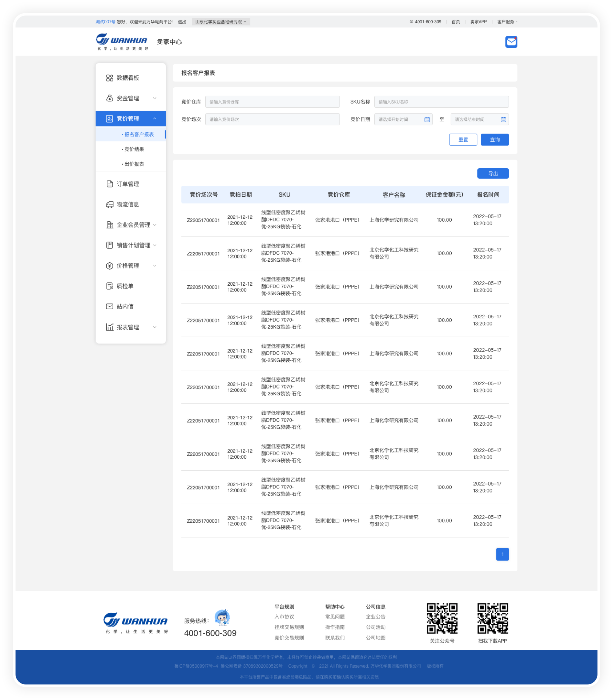Click the 数据看板 dashboard icon
The height and width of the screenshot is (700, 613).
point(110,78)
